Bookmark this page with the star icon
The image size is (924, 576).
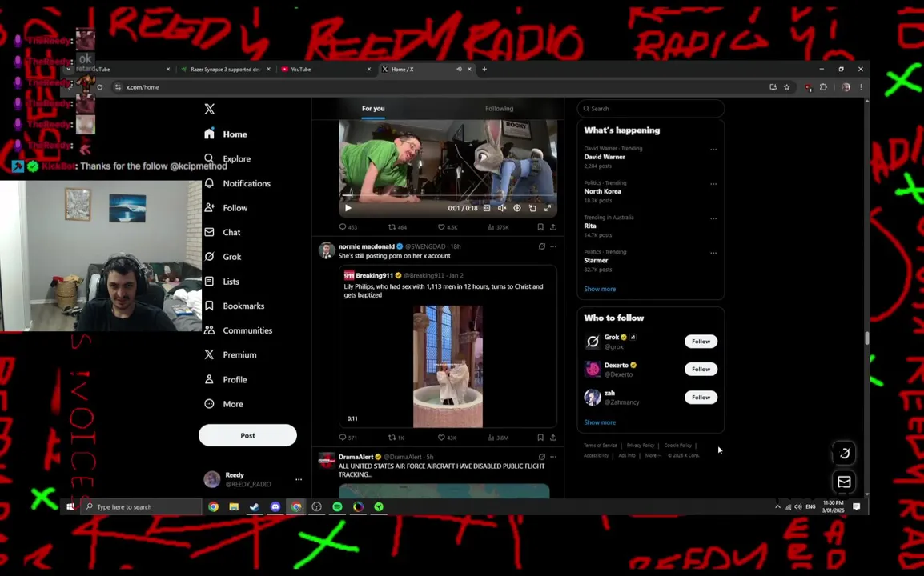[x=787, y=87]
